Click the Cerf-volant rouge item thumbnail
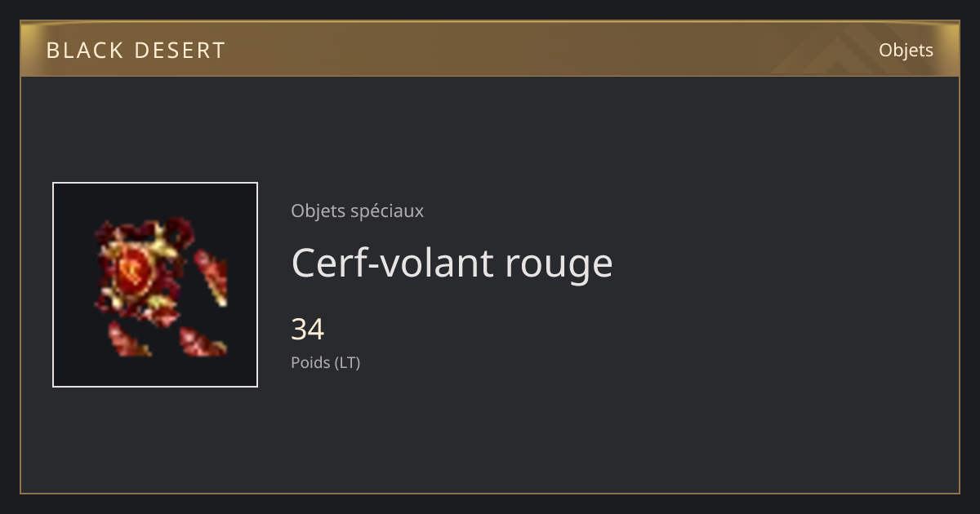Screen dimensions: 980x514 (155, 285)
